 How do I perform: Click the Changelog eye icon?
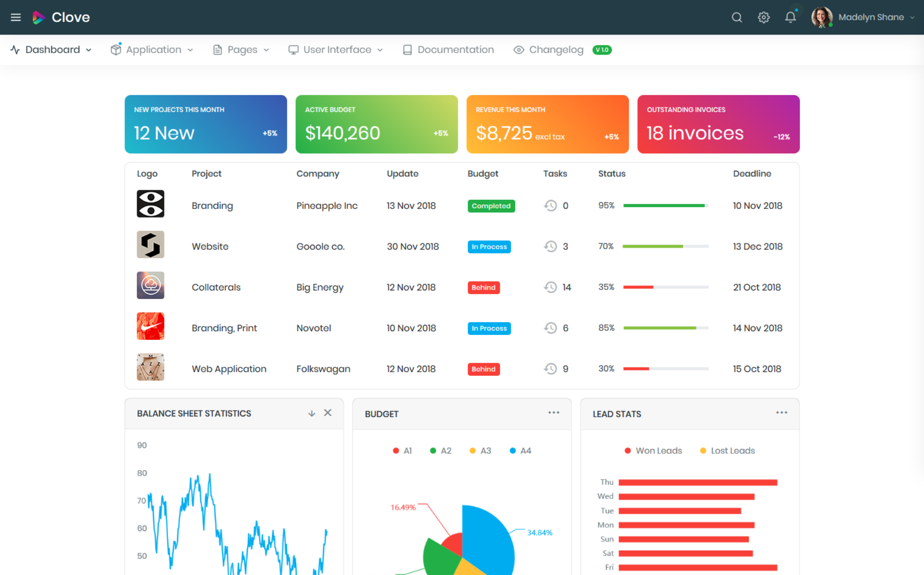coord(519,50)
